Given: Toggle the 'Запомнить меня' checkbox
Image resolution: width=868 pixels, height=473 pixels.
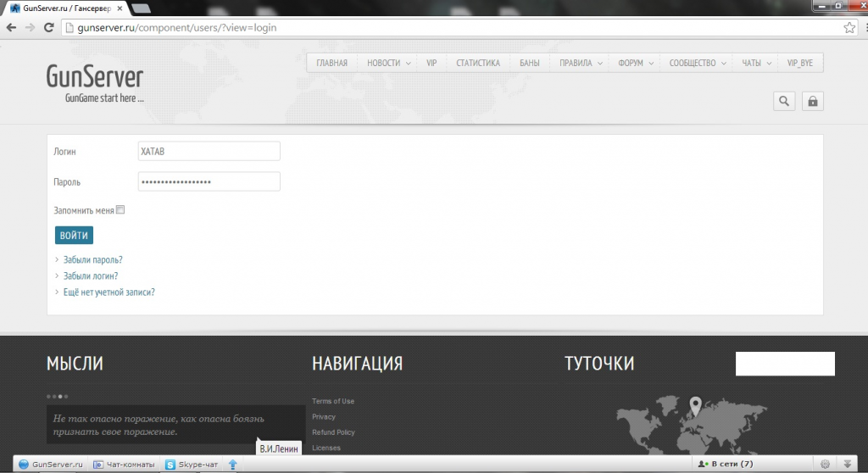Looking at the screenshot, I should (120, 209).
